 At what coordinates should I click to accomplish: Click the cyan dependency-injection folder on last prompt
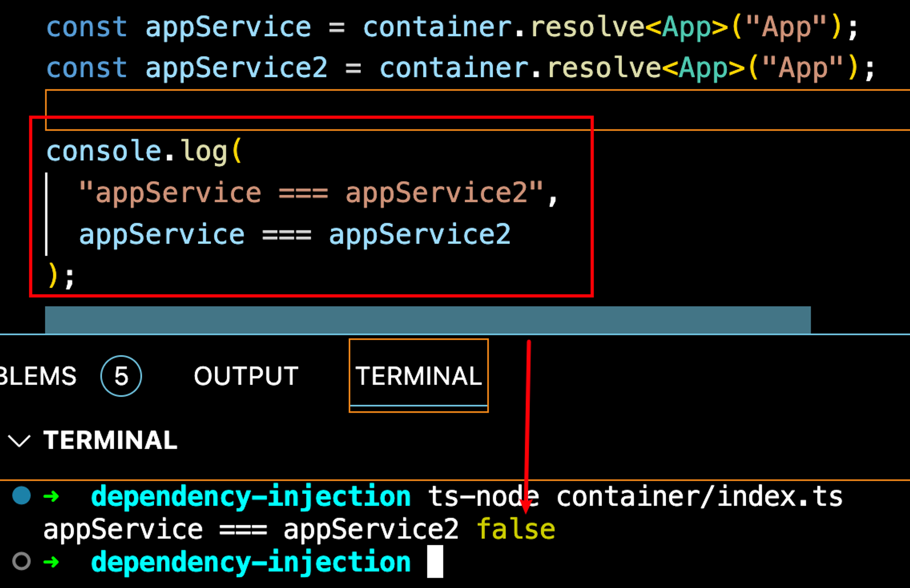250,562
